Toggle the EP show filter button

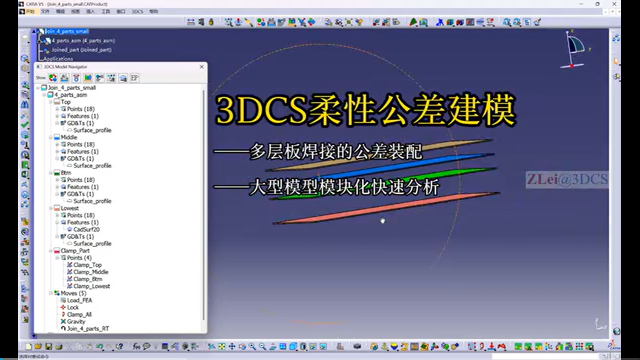click(134, 78)
